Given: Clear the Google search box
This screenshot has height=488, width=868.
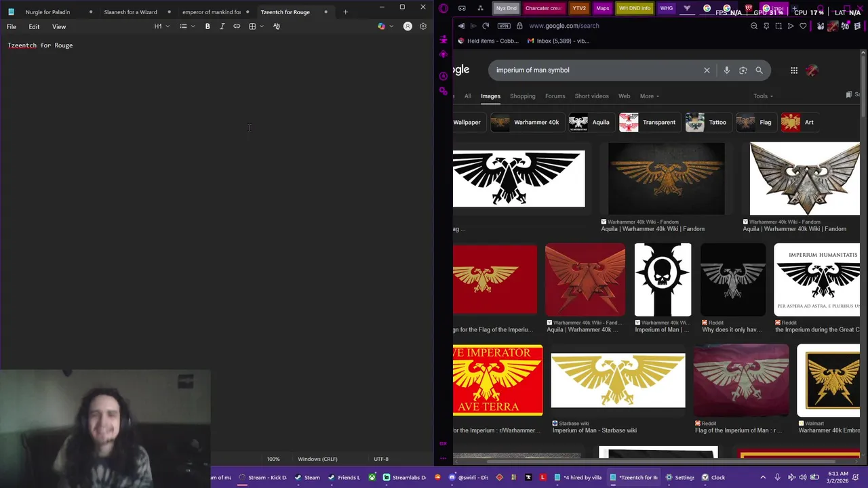Looking at the screenshot, I should click(707, 70).
